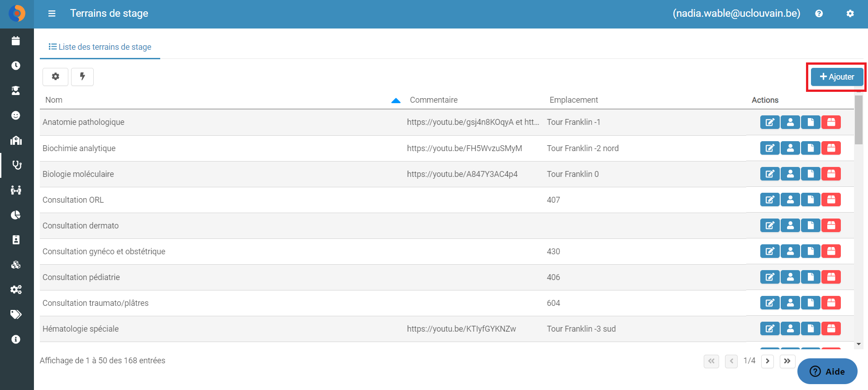Open the hamburger menu icon

[x=52, y=14]
